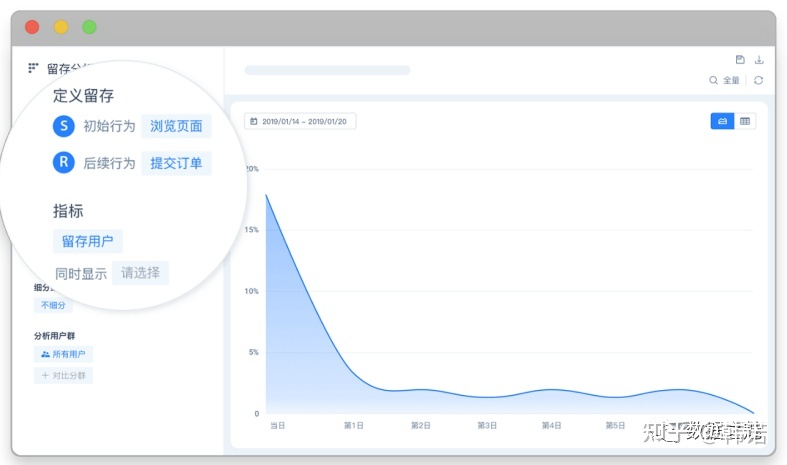Click the R follow-up behavior badge
This screenshot has height=465, width=787.
coord(64,162)
